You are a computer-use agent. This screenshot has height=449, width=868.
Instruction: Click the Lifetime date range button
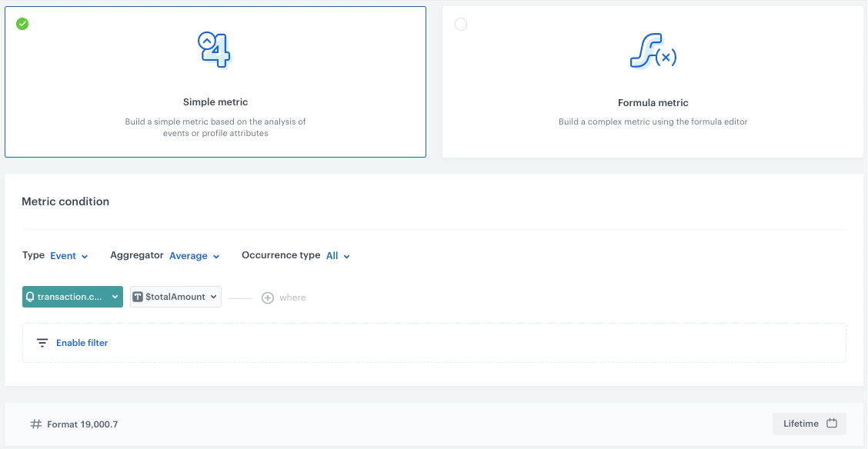click(x=809, y=423)
